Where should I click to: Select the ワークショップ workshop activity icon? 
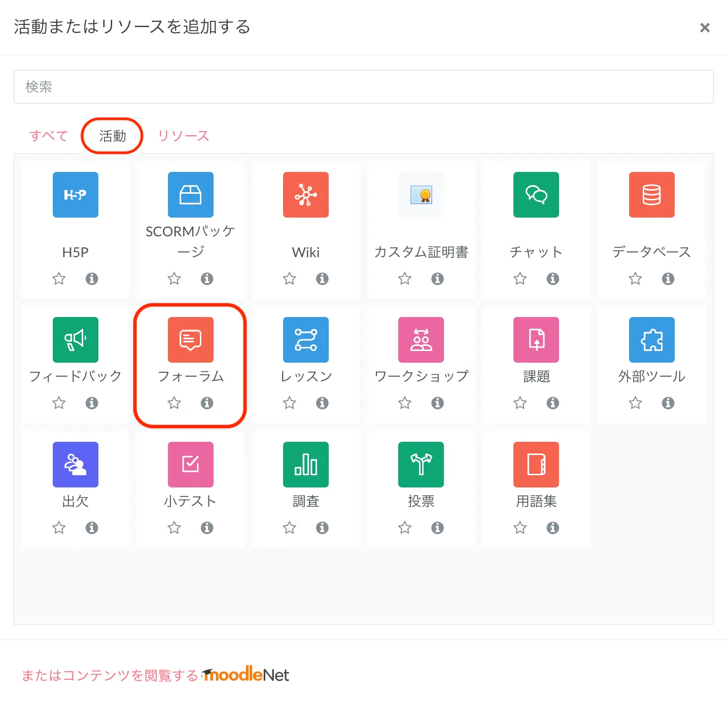[x=421, y=340]
